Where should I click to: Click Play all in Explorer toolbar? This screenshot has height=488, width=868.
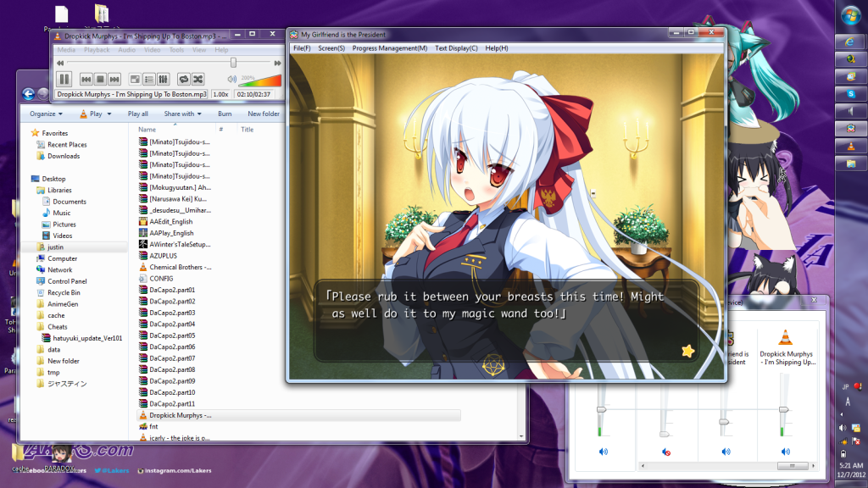coord(138,114)
